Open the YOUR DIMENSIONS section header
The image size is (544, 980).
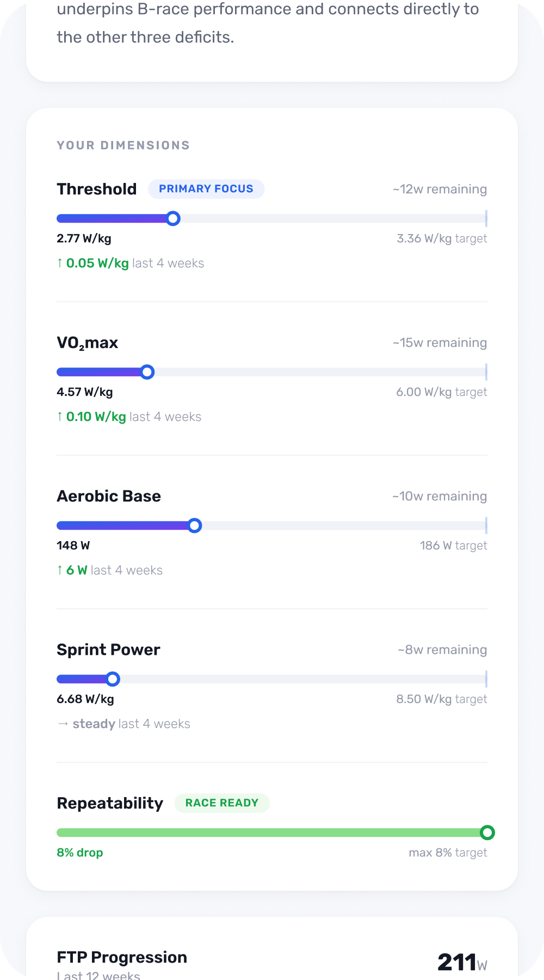pos(123,145)
